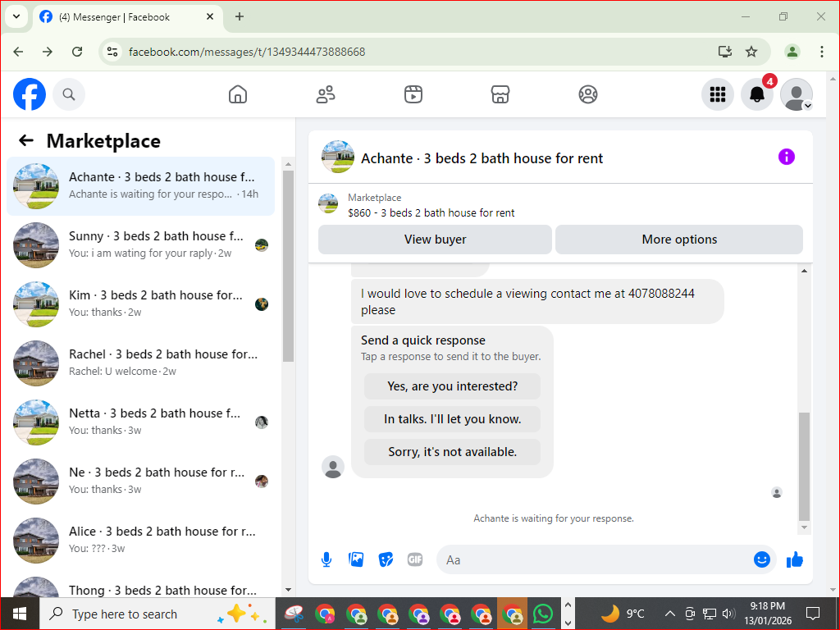
Task: Close the Messenger browser tab
Action: click(x=210, y=17)
